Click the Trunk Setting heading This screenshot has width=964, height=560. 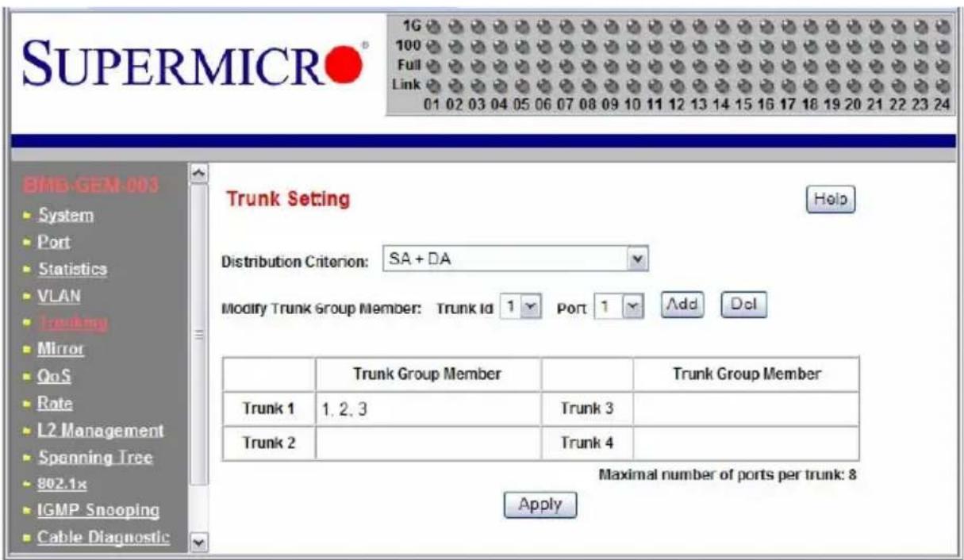click(288, 198)
